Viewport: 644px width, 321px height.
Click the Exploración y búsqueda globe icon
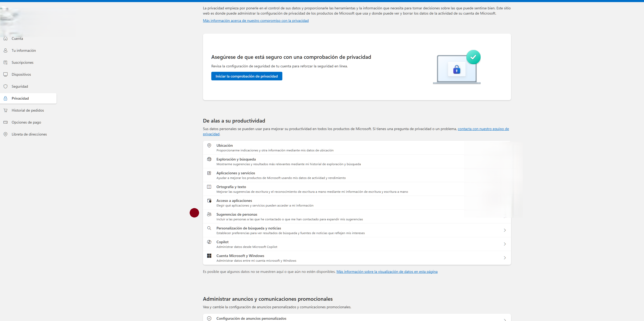pyautogui.click(x=209, y=159)
